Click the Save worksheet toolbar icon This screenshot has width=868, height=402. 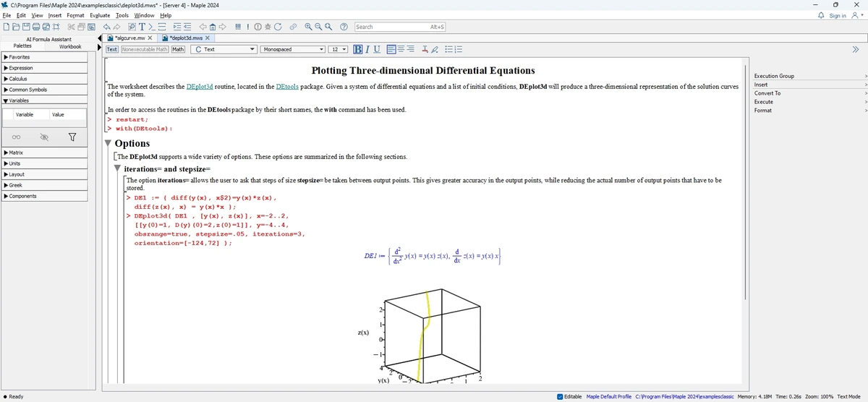click(26, 27)
